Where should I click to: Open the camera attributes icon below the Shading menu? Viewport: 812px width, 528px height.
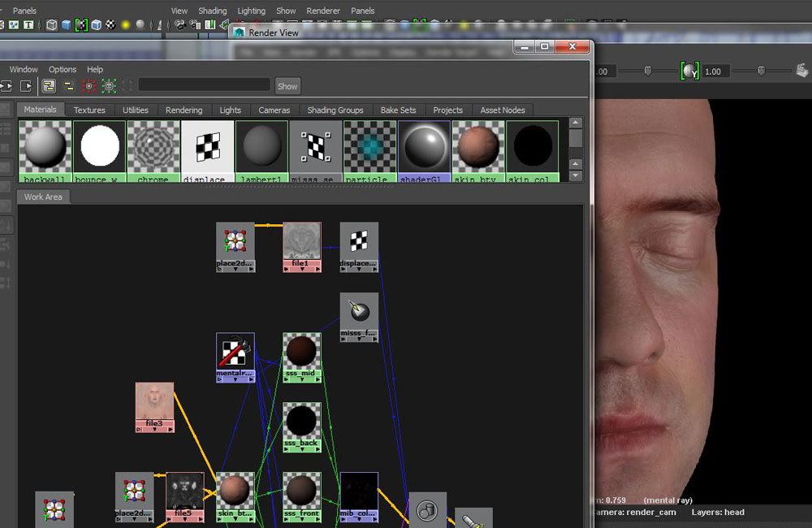tap(195, 25)
